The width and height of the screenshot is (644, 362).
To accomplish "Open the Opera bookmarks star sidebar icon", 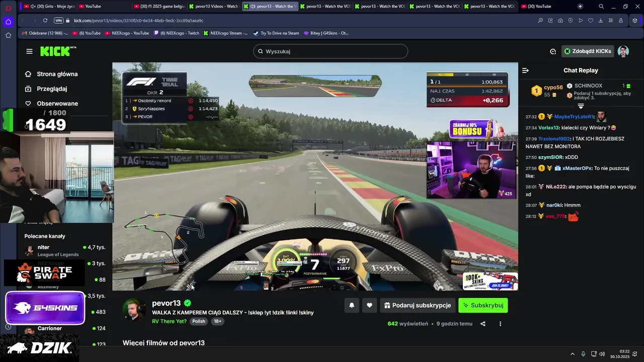I will 8,35.
